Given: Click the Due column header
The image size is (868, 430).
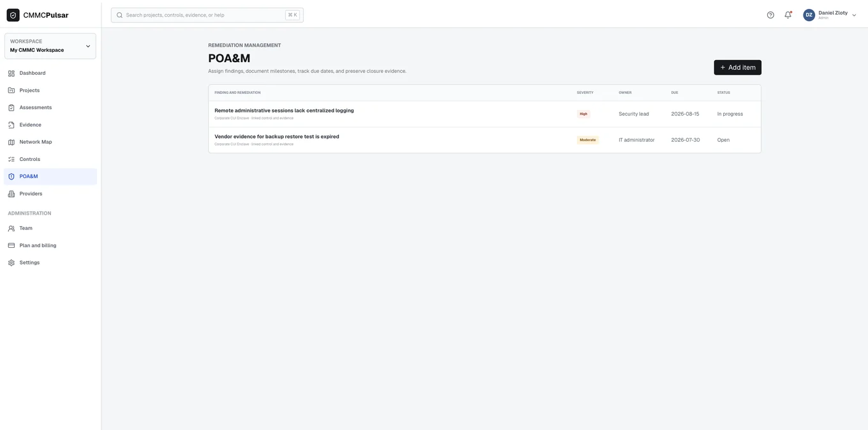Looking at the screenshot, I should [x=675, y=93].
